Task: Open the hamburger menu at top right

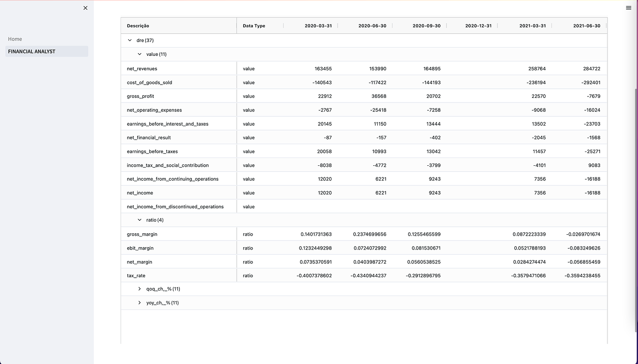Action: (x=628, y=8)
